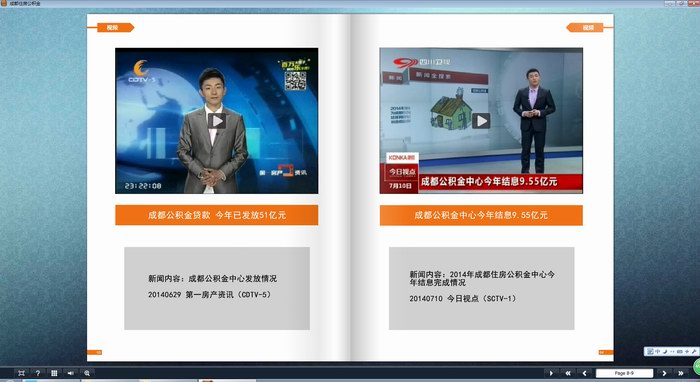Click the Page 8-9 input field
The width and height of the screenshot is (700, 382).
(624, 373)
